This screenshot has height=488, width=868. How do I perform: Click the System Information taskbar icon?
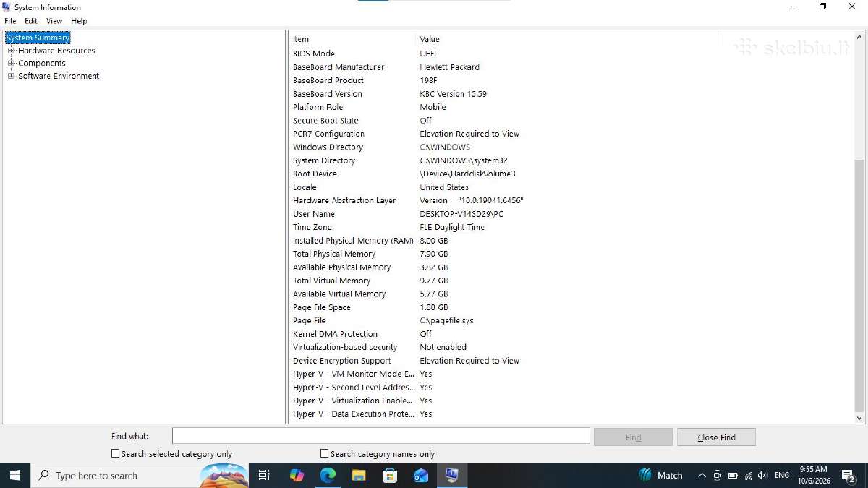452,475
